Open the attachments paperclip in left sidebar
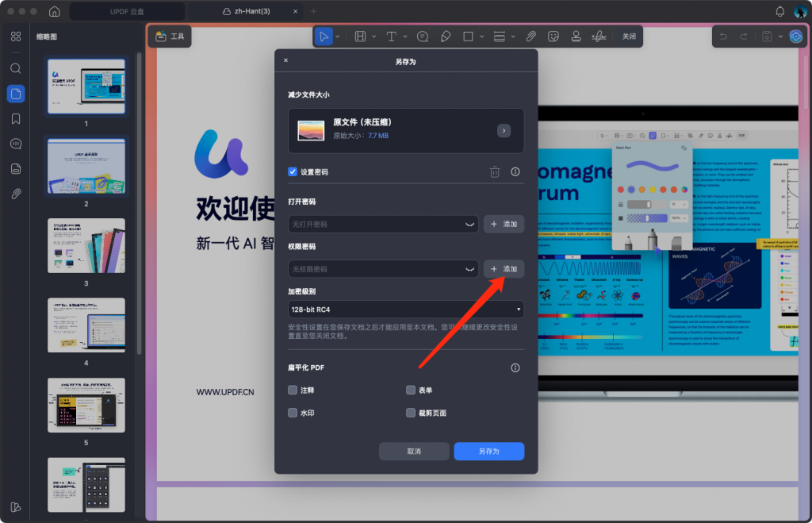 click(16, 194)
